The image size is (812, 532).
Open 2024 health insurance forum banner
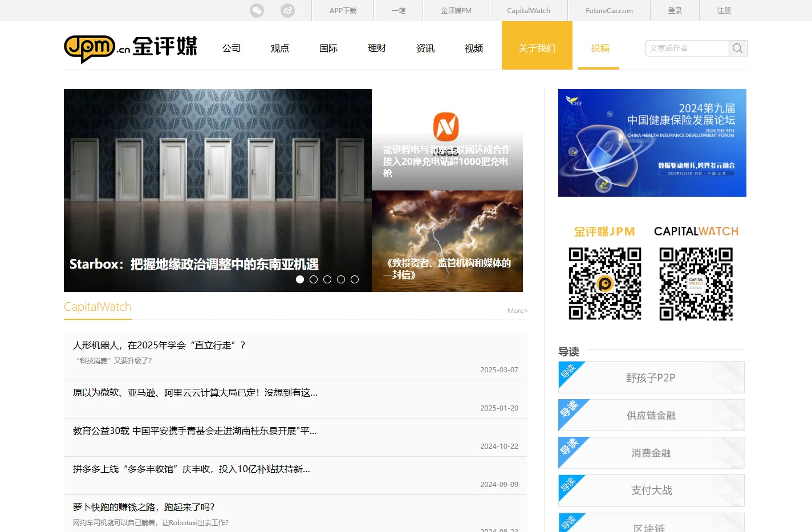652,143
